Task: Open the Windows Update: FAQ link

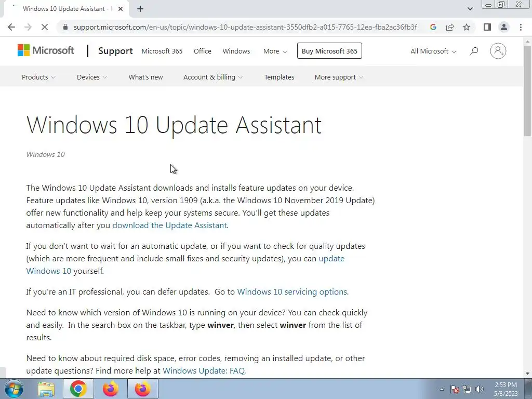Action: (x=204, y=370)
